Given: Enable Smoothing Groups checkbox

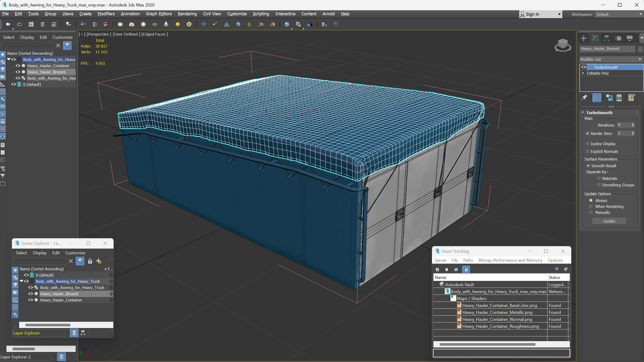Looking at the screenshot, I should [x=599, y=185].
